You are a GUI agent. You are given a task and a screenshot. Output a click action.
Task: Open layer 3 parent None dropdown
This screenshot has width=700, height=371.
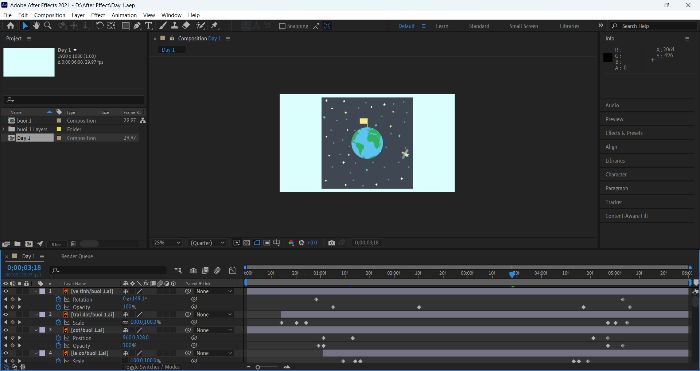pos(214,330)
